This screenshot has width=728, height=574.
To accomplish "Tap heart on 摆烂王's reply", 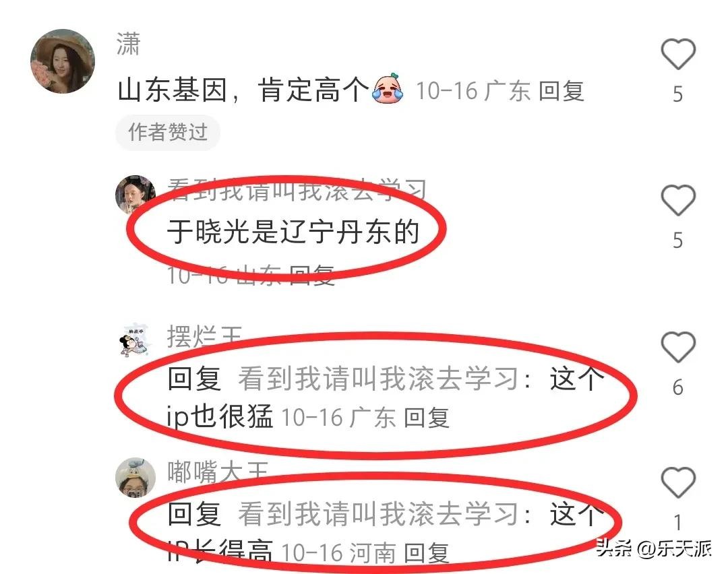I will (x=678, y=347).
